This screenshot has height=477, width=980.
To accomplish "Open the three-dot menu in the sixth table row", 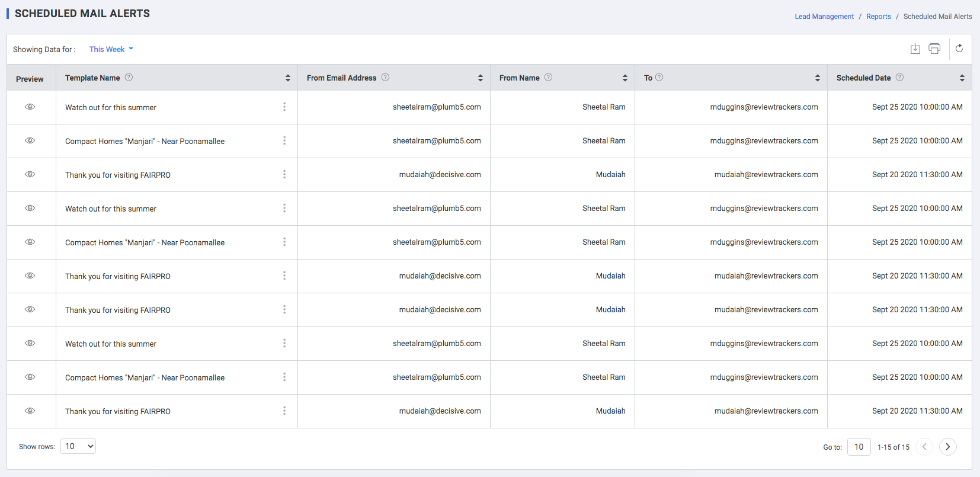I will tap(284, 276).
